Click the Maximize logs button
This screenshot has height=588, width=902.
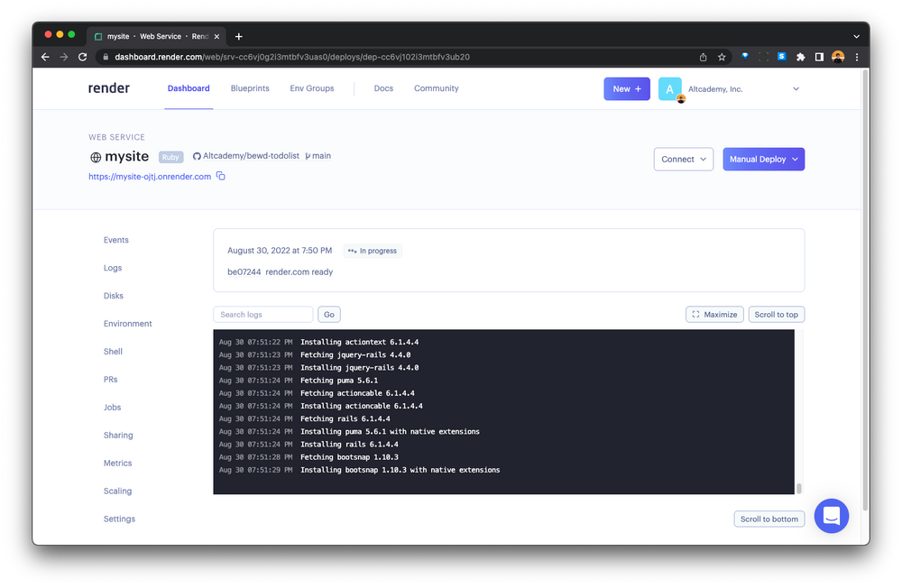[x=714, y=315]
